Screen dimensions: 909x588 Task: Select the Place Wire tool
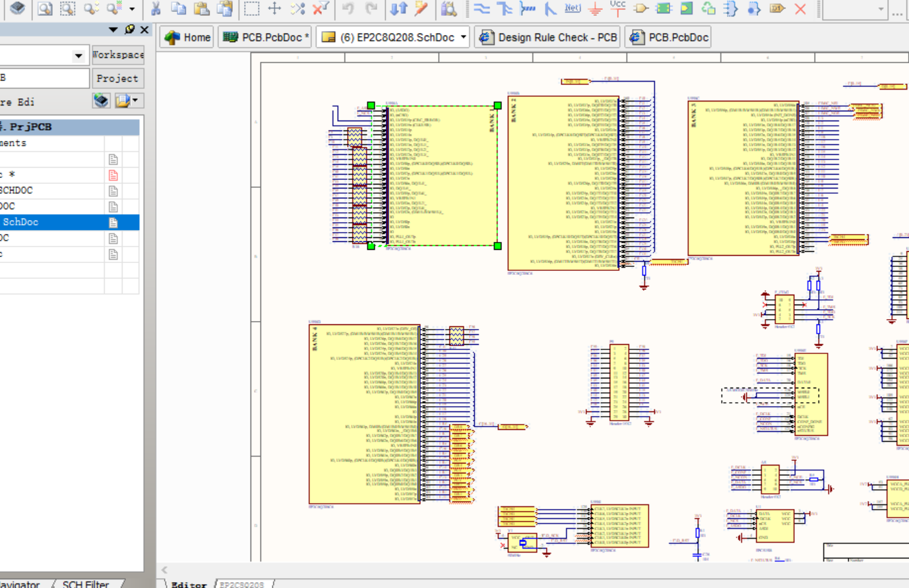(482, 9)
